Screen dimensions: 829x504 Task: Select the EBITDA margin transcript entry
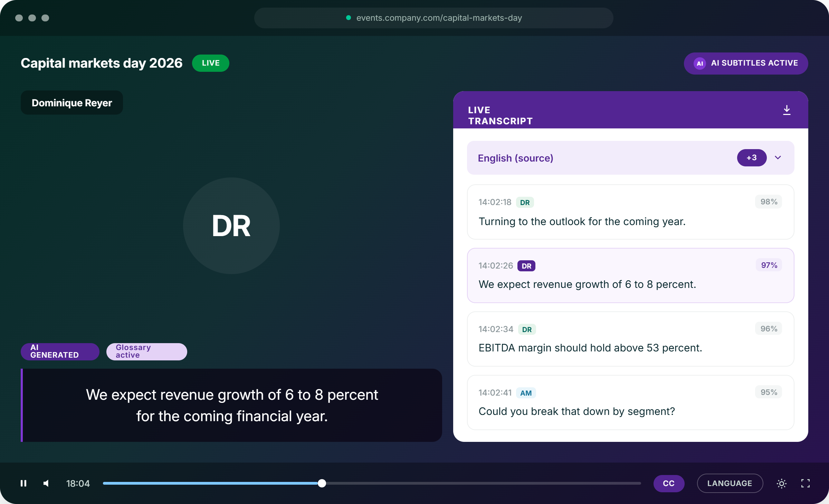click(x=630, y=339)
